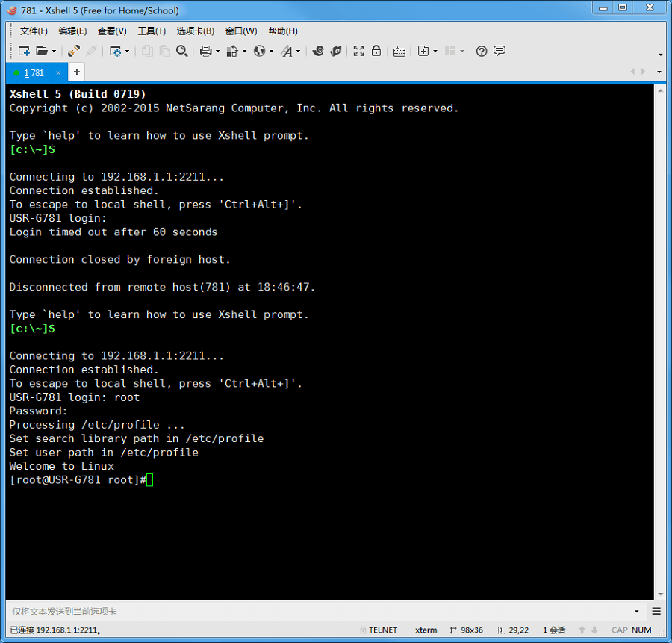672x643 pixels.
Task: Click the Paste icon in the toolbar
Action: click(x=164, y=51)
